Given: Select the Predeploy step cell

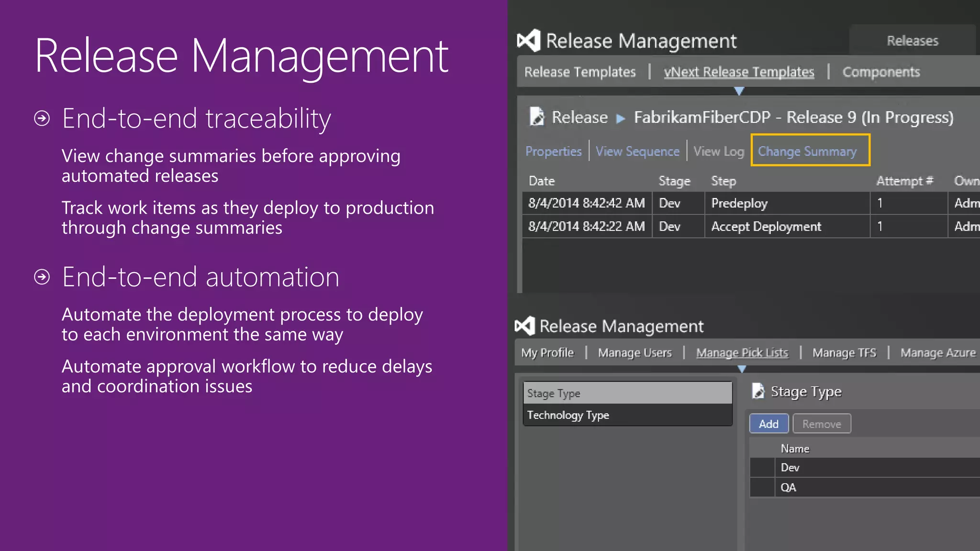Looking at the screenshot, I should pyautogui.click(x=787, y=203).
